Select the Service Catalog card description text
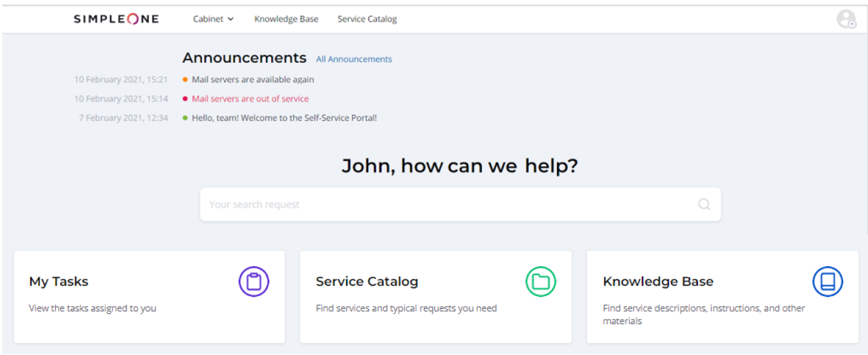This screenshot has width=868, height=355. (x=406, y=308)
